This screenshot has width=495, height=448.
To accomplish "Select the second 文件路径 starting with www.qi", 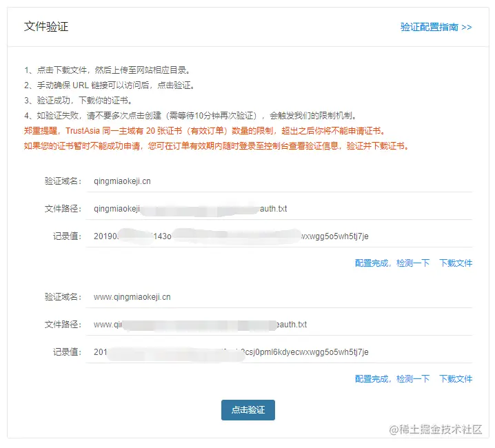I will [x=200, y=325].
